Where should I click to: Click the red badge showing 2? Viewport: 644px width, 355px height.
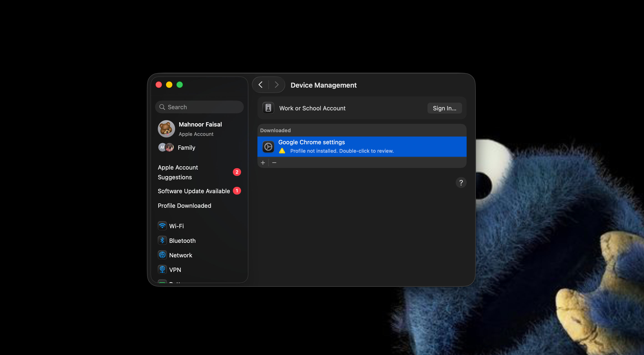(x=237, y=172)
